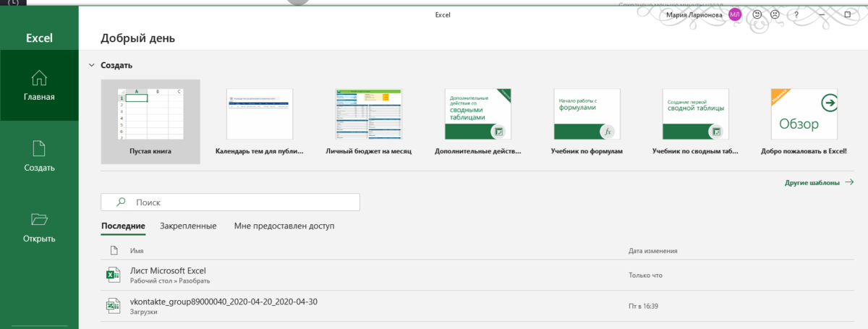The width and height of the screenshot is (868, 329).
Task: Open Добро пожаловать в Excel tour
Action: coord(804,121)
